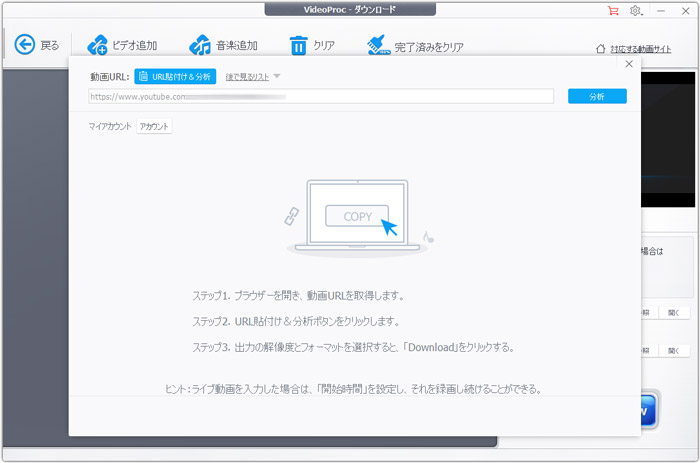Select the アカウント tab button

pyautogui.click(x=154, y=127)
